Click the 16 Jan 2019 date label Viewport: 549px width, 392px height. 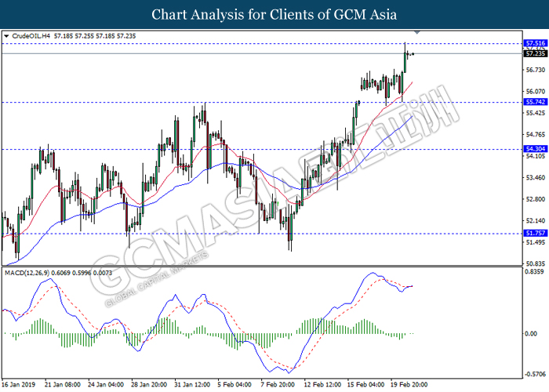point(19,384)
